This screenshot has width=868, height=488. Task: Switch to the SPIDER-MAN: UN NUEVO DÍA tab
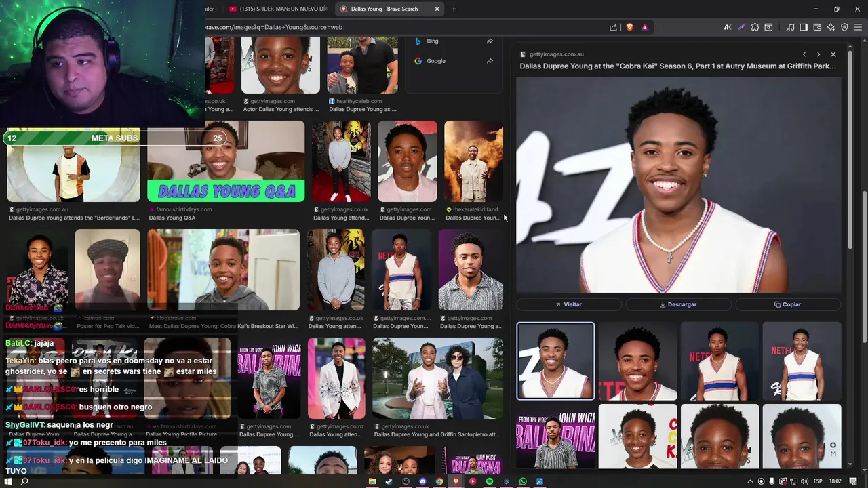click(278, 9)
